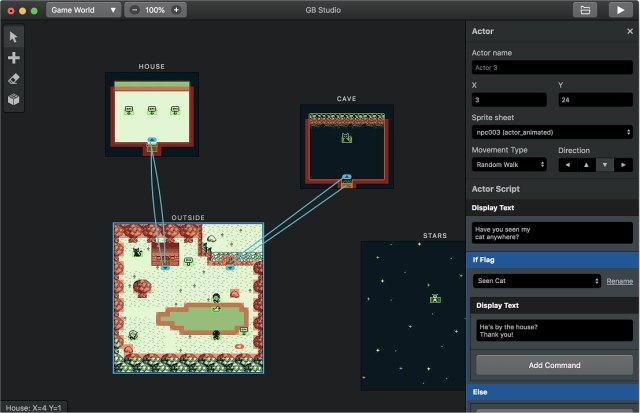Select the STARS scene title
Screen dimensions: 640x413
[x=435, y=236]
